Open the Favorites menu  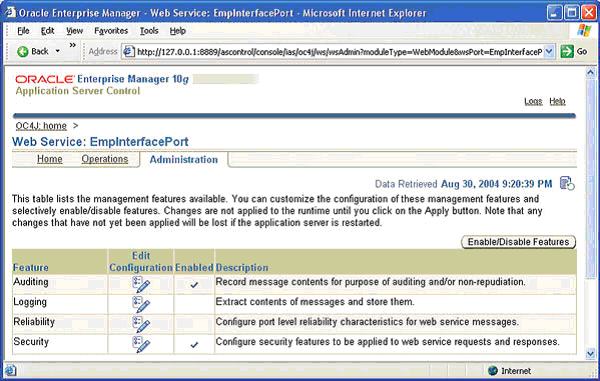(x=111, y=31)
